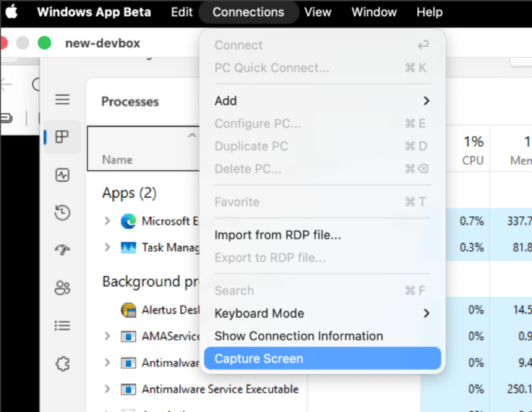The width and height of the screenshot is (532, 412).
Task: Click the Apps (2) group heading
Action: pos(129,193)
